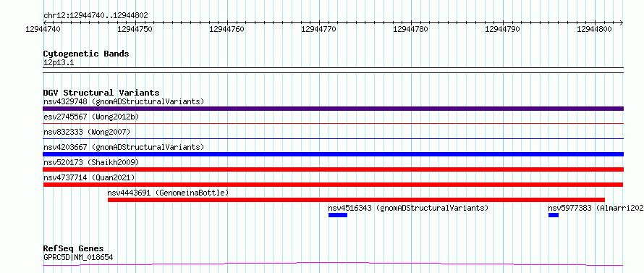This screenshot has height=273, width=644.
Task: Click ruler position 12944780
Action: pyautogui.click(x=412, y=29)
